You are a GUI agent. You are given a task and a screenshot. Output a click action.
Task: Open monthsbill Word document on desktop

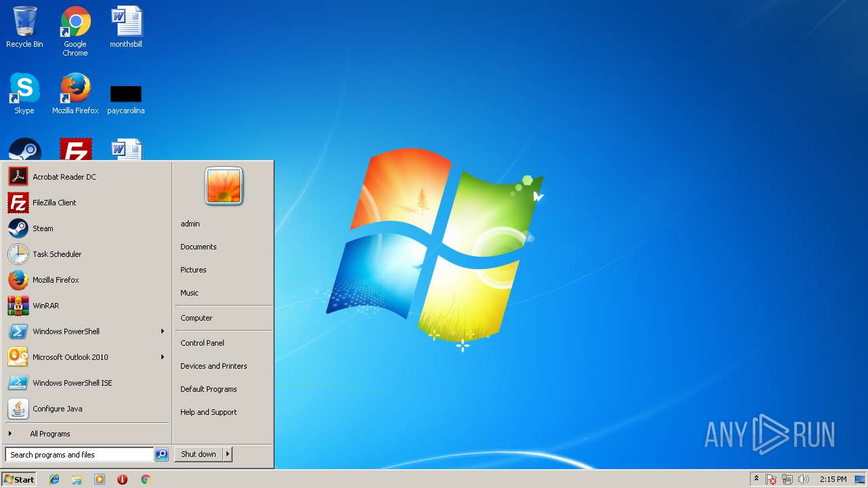point(126,27)
